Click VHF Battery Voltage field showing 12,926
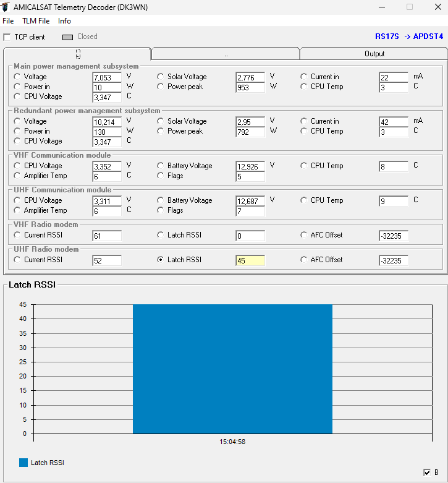Viewport: 448px width, 483px height. tap(250, 166)
